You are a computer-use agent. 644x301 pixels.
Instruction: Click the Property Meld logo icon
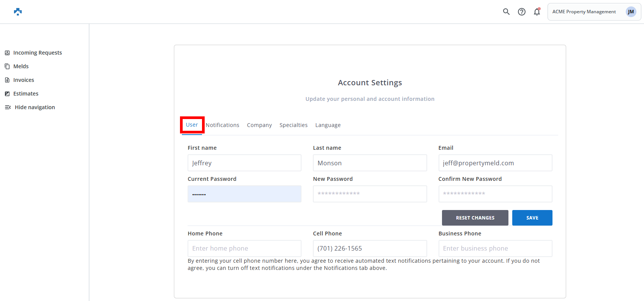18,12
